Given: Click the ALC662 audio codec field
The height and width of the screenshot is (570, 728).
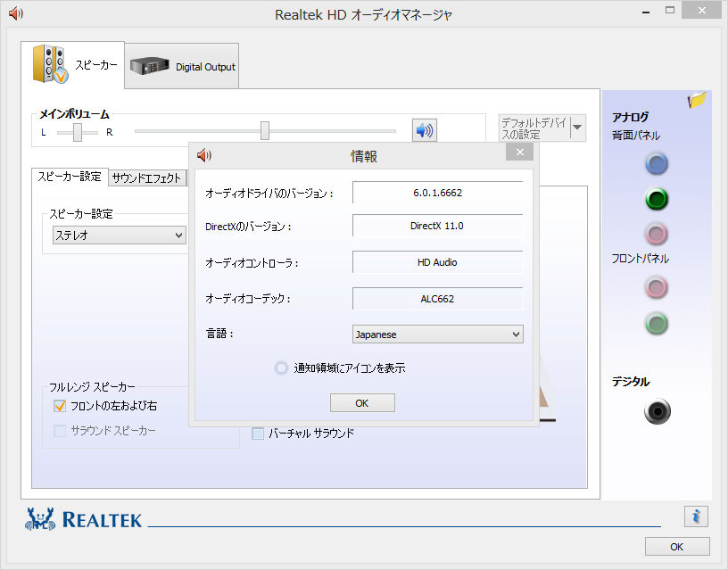Looking at the screenshot, I should (x=438, y=299).
